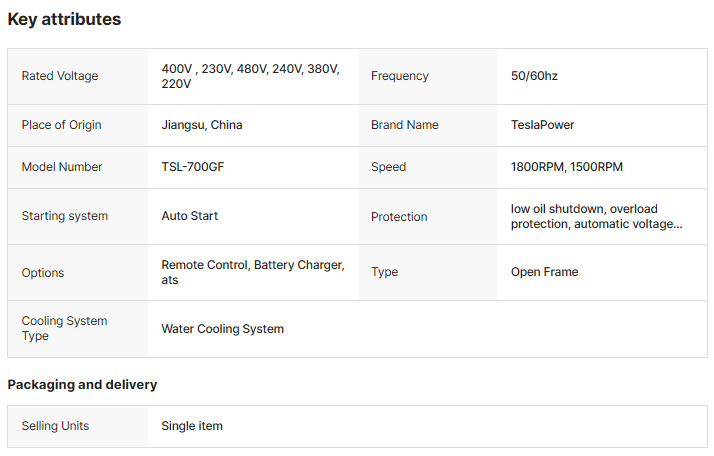The image size is (714, 456).
Task: Click the Jiangsu, China value
Action: pos(202,125)
